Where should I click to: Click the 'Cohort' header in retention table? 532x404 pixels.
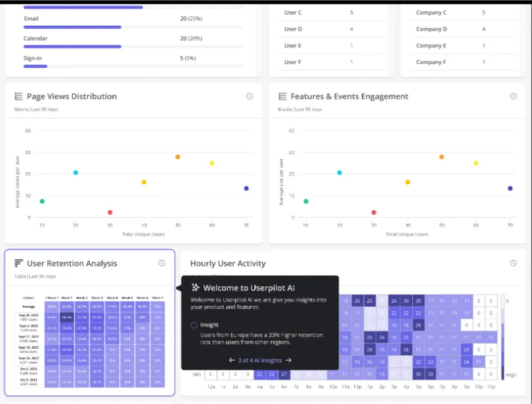[28, 298]
